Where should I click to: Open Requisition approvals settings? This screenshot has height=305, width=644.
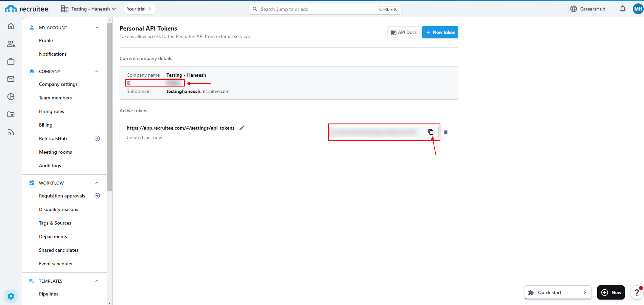click(62, 196)
